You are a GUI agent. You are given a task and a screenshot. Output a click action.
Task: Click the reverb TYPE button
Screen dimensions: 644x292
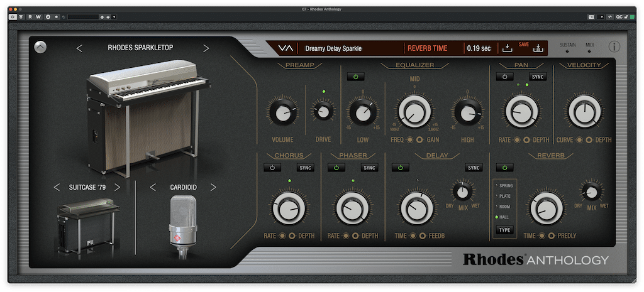coord(504,230)
